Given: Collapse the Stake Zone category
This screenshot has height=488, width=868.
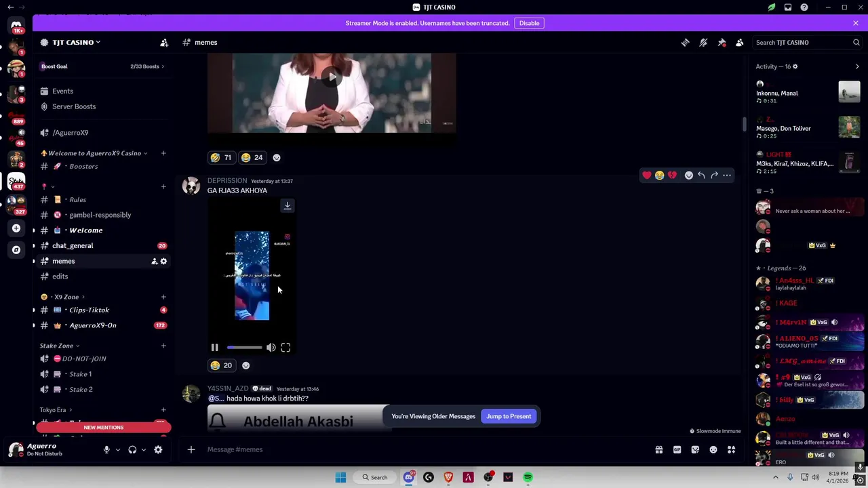Looking at the screenshot, I should pos(60,346).
